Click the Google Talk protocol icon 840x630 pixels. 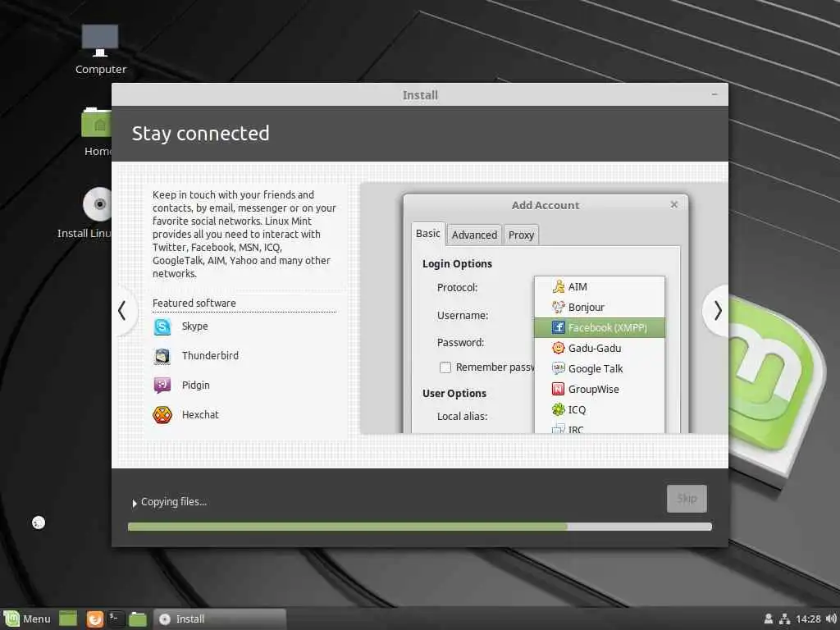click(558, 368)
